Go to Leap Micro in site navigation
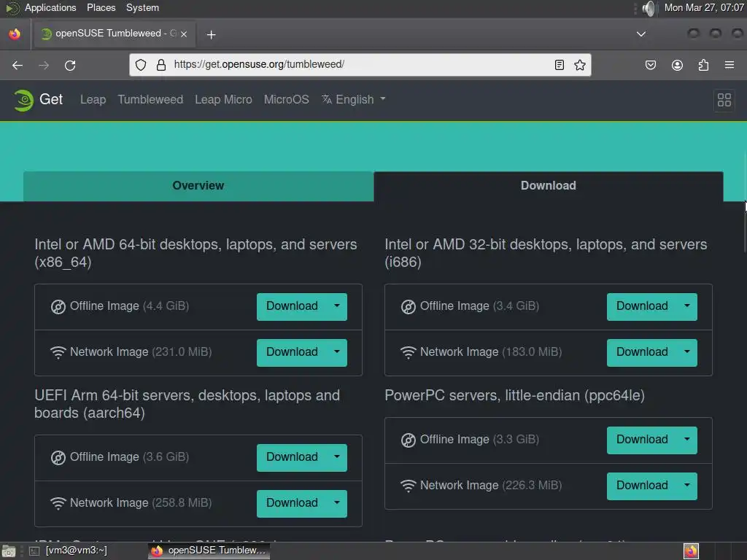The height and width of the screenshot is (560, 747). pos(223,99)
